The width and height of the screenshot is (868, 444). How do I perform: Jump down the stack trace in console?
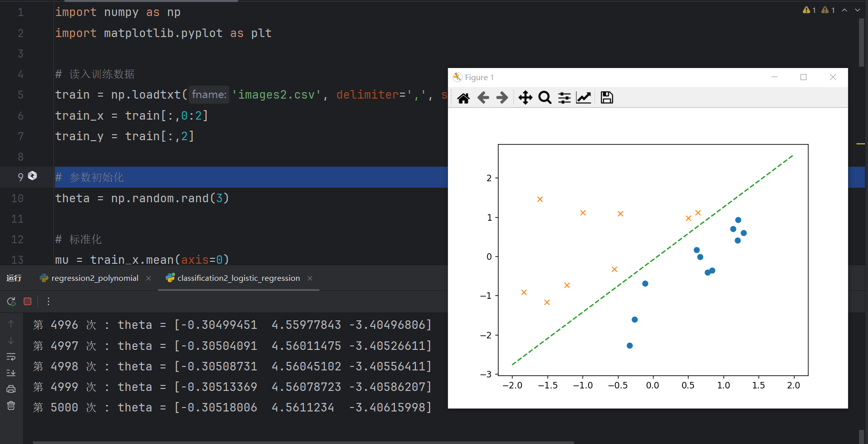point(11,341)
